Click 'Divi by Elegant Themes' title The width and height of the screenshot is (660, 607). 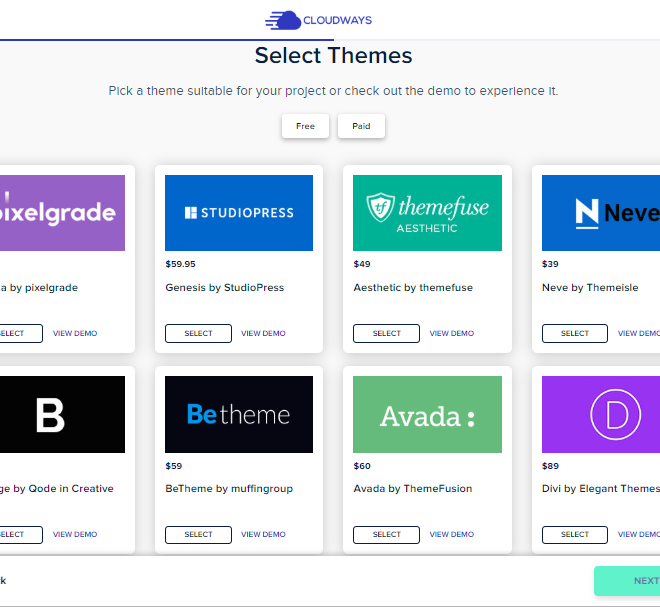tap(601, 489)
